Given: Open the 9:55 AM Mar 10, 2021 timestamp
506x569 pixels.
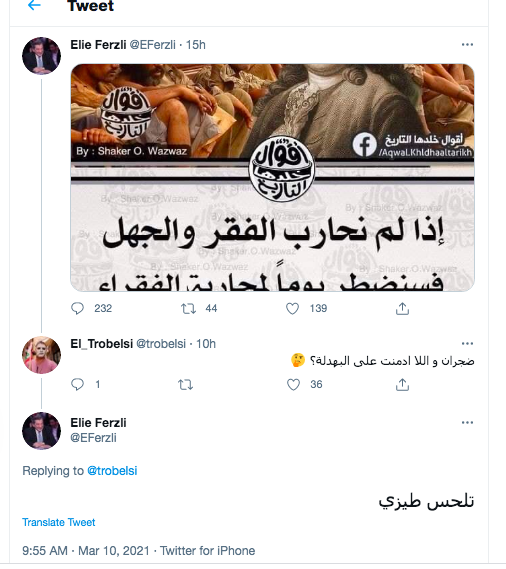Looking at the screenshot, I should (86, 550).
